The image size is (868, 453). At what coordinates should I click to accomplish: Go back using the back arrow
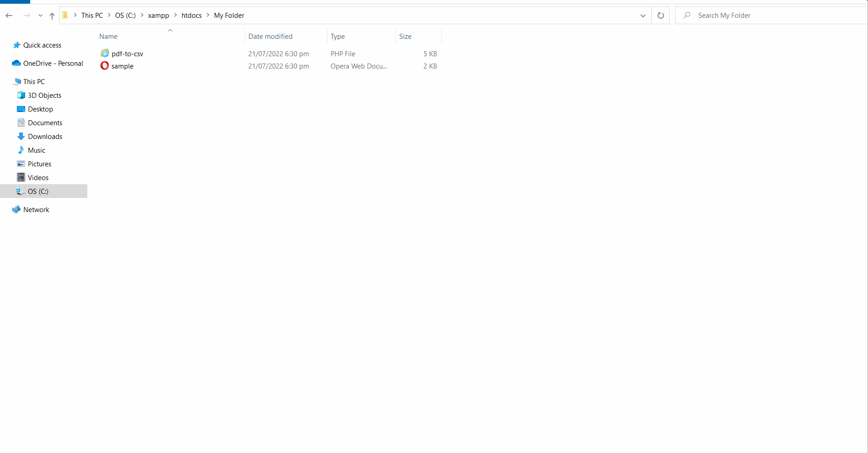(9, 16)
